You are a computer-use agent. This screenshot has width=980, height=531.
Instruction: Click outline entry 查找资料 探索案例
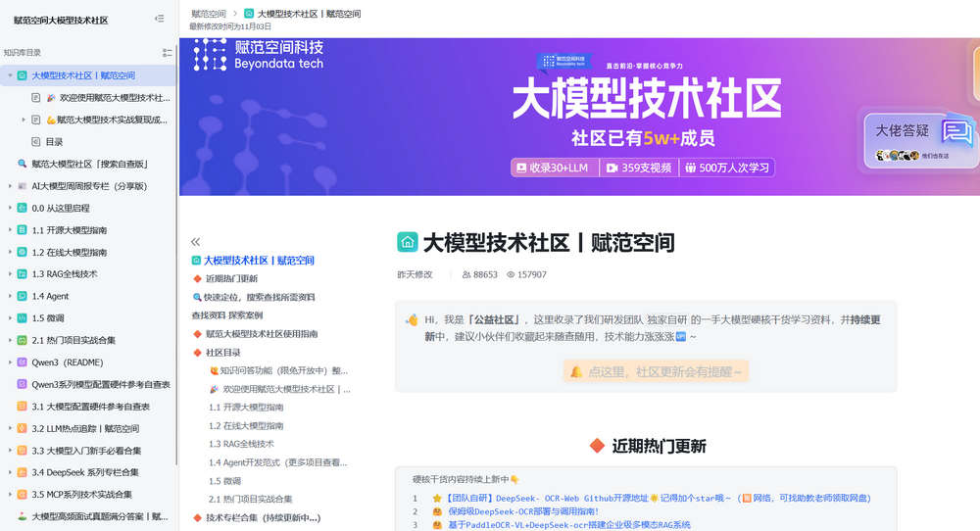pos(227,315)
